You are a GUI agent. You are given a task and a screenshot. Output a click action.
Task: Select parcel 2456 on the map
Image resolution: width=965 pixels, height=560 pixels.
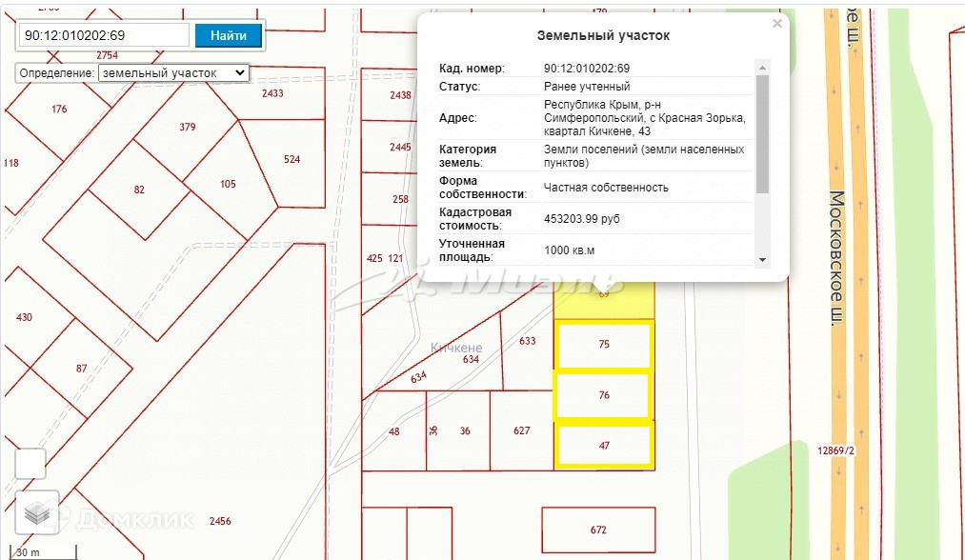point(220,521)
